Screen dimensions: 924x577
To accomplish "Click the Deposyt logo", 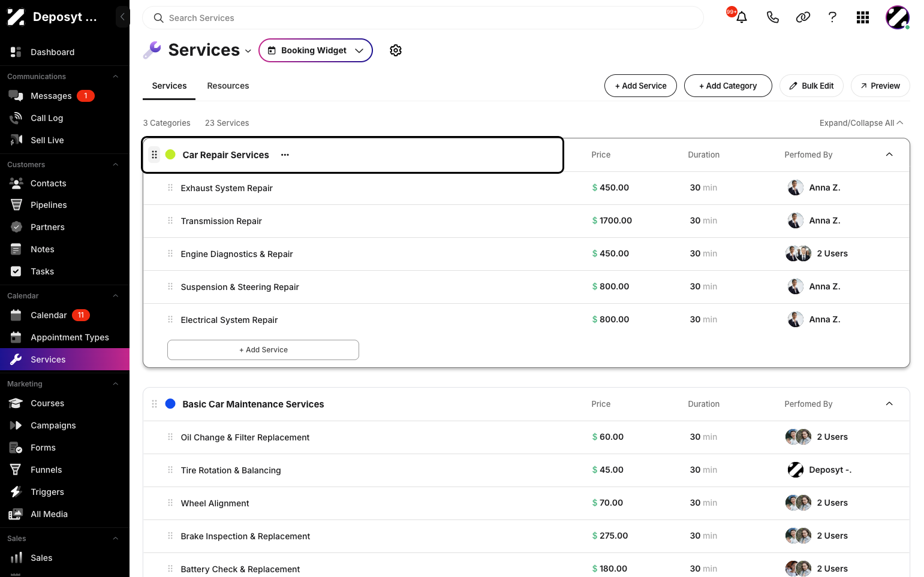I will (x=16, y=17).
